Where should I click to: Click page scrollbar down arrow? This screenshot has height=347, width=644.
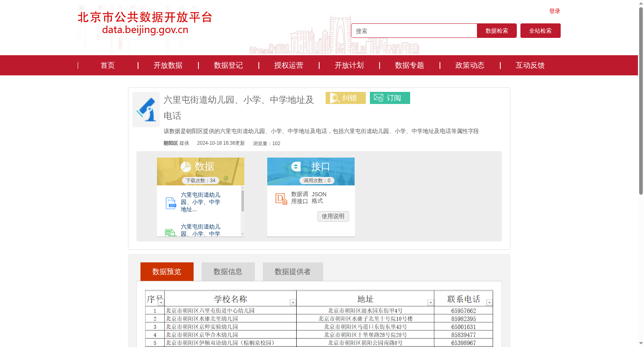coord(641,343)
